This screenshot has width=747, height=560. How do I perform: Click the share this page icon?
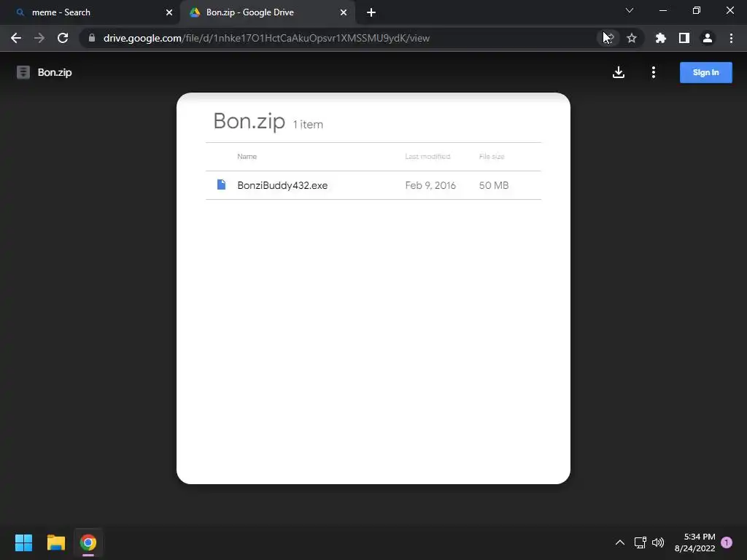point(609,38)
